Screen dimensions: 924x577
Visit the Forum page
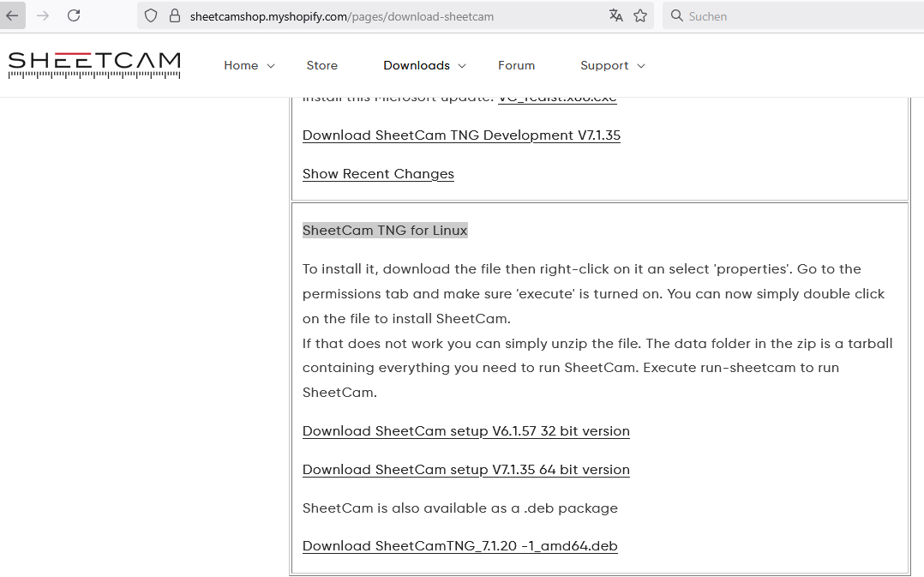point(516,65)
